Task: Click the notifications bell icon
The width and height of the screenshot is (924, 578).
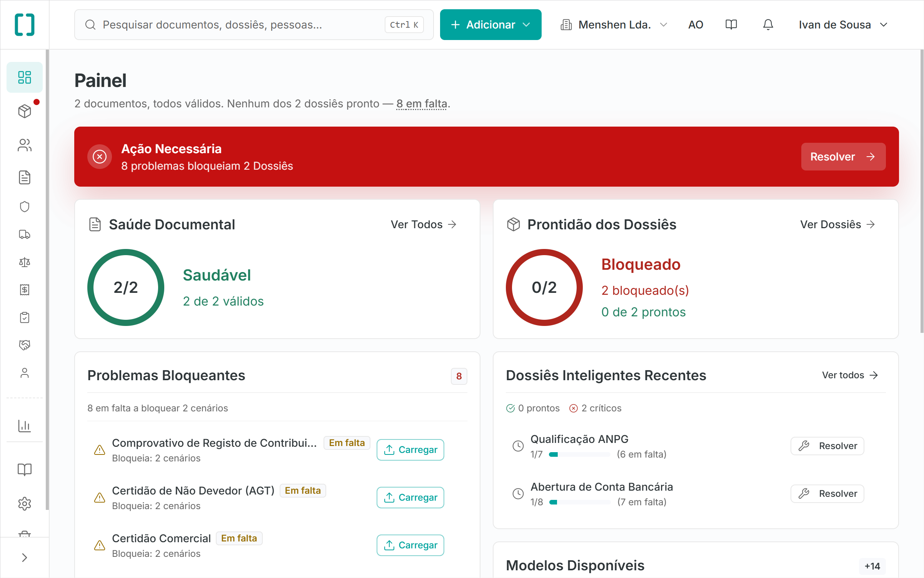Action: click(768, 25)
